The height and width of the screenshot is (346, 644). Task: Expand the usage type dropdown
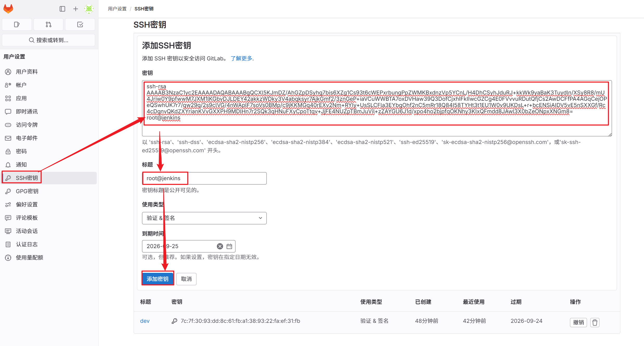coord(204,218)
